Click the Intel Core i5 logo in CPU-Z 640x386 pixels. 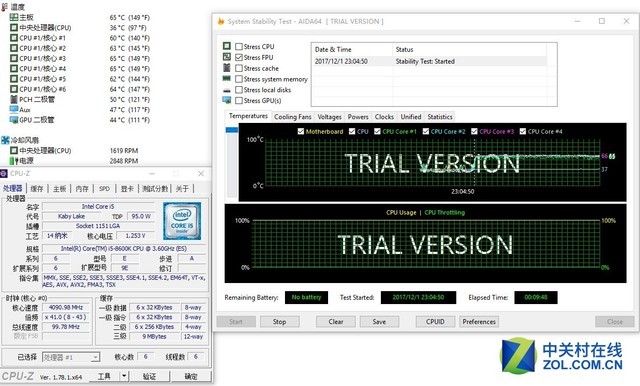point(182,220)
